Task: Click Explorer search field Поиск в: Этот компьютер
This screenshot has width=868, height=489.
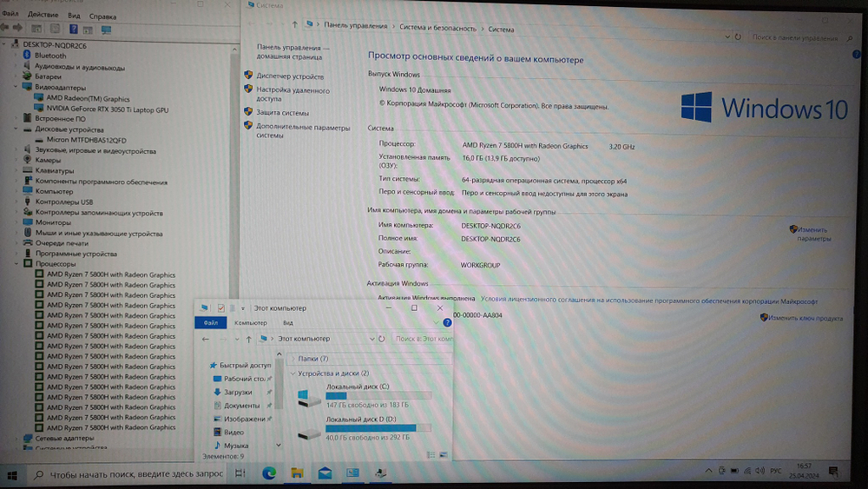Action: point(423,339)
